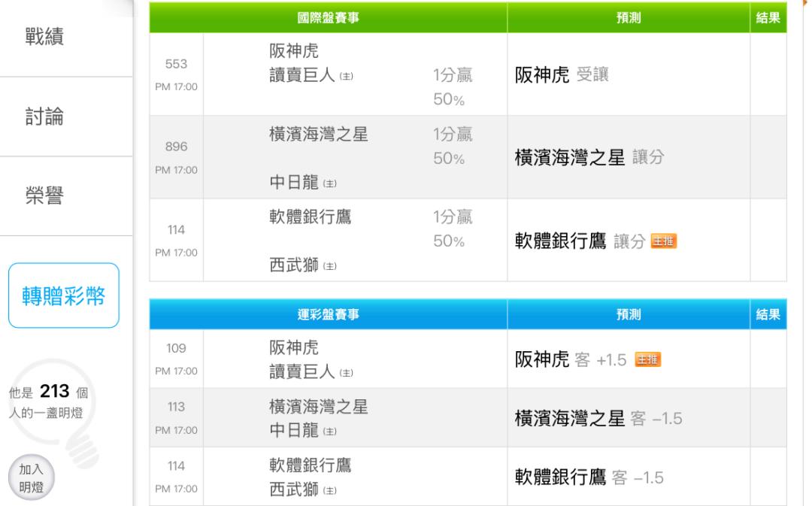Open the 阪神虎 受讓 prediction
This screenshot has width=812, height=506.
coord(562,75)
